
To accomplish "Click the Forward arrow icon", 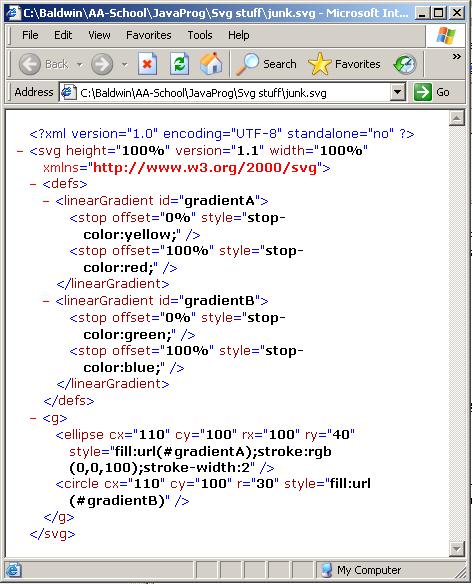I will tap(102, 64).
